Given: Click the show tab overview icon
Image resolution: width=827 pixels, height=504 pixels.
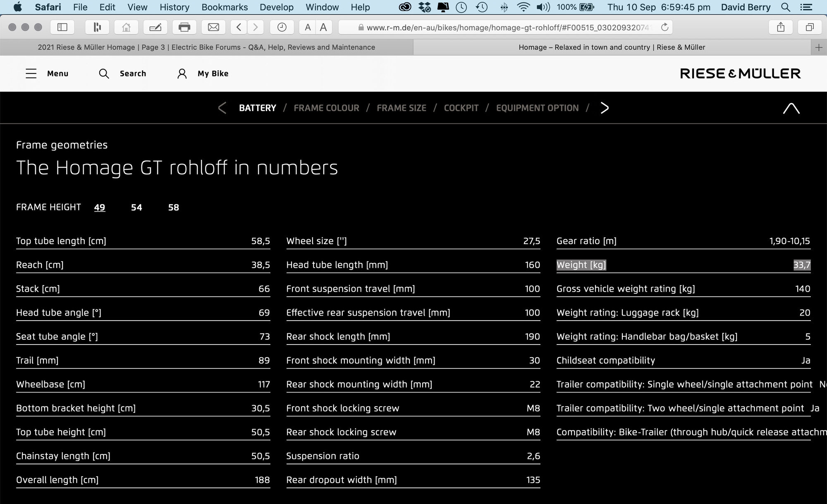Looking at the screenshot, I should point(810,27).
